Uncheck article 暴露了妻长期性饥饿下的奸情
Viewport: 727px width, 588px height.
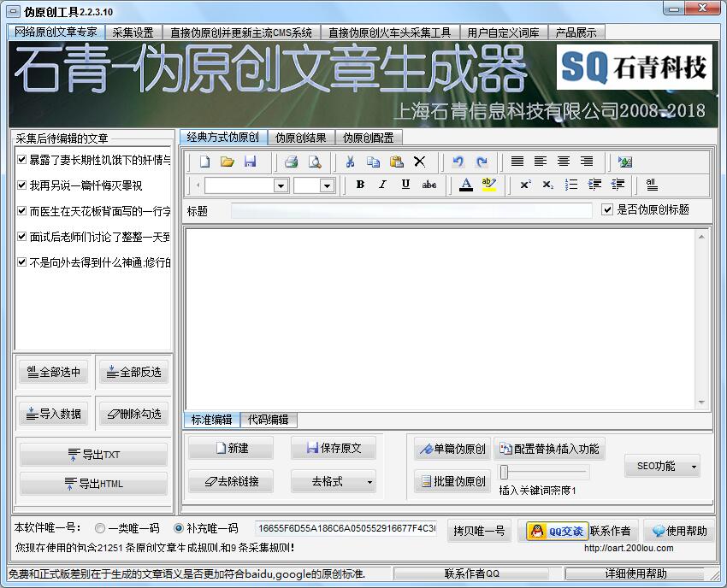21,160
